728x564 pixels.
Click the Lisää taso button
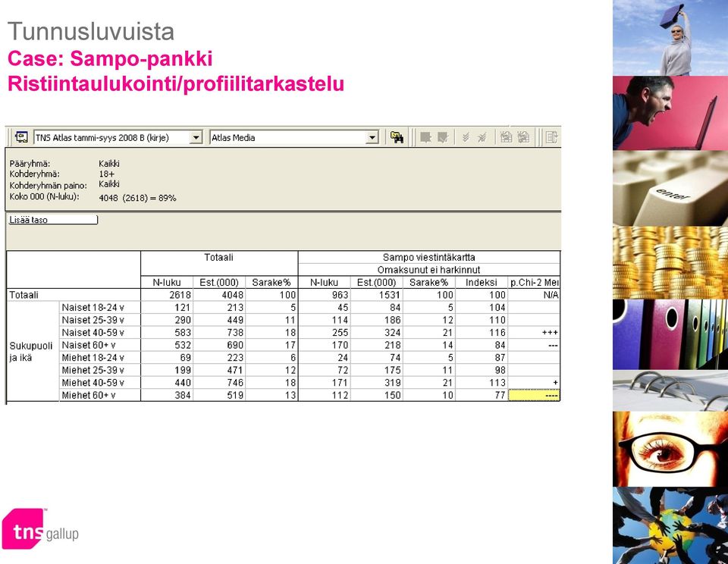pyautogui.click(x=53, y=220)
